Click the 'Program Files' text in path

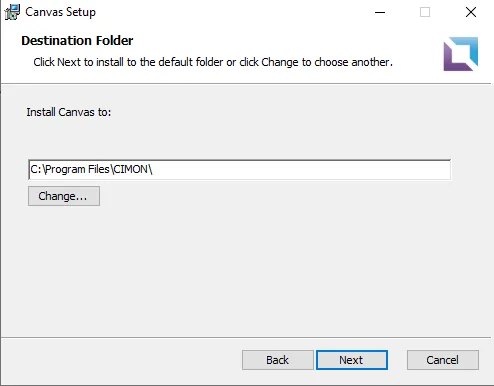pos(77,169)
